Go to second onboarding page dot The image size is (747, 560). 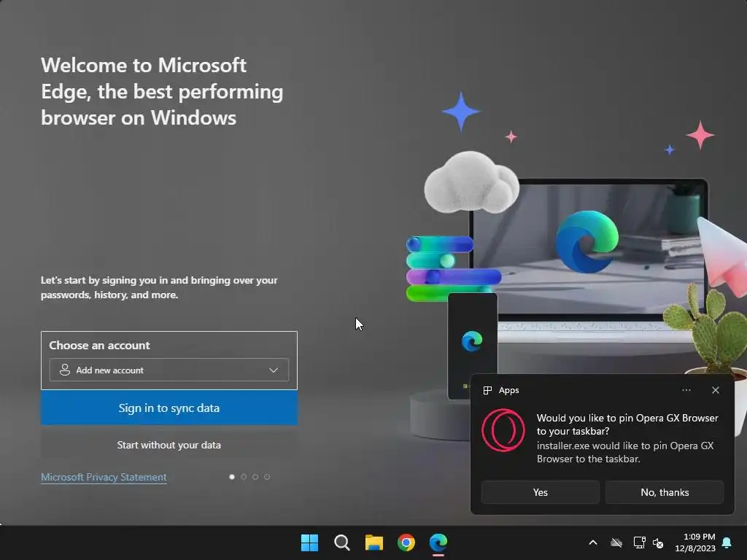click(x=244, y=477)
